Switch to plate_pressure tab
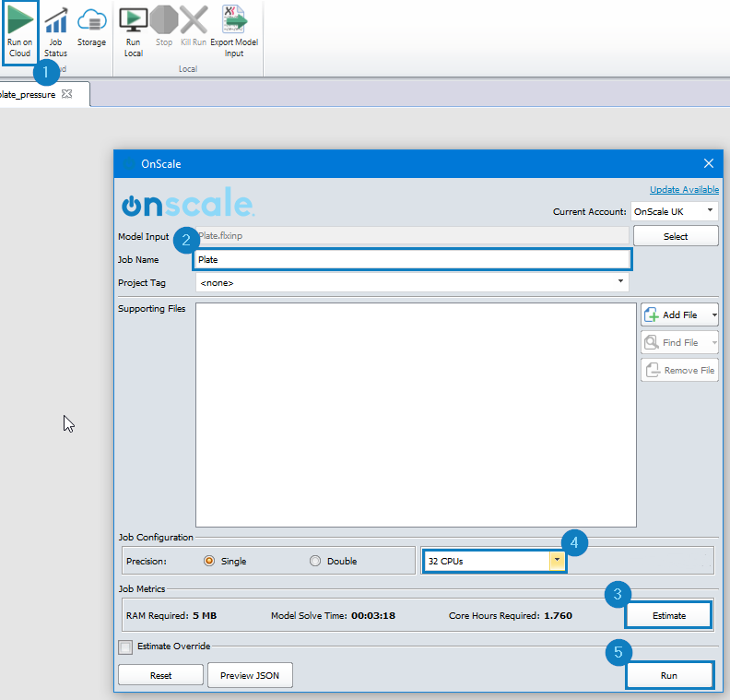730x700 pixels. click(x=28, y=95)
